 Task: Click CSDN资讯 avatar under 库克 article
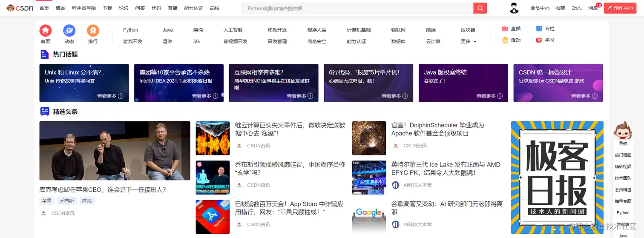(x=43, y=213)
